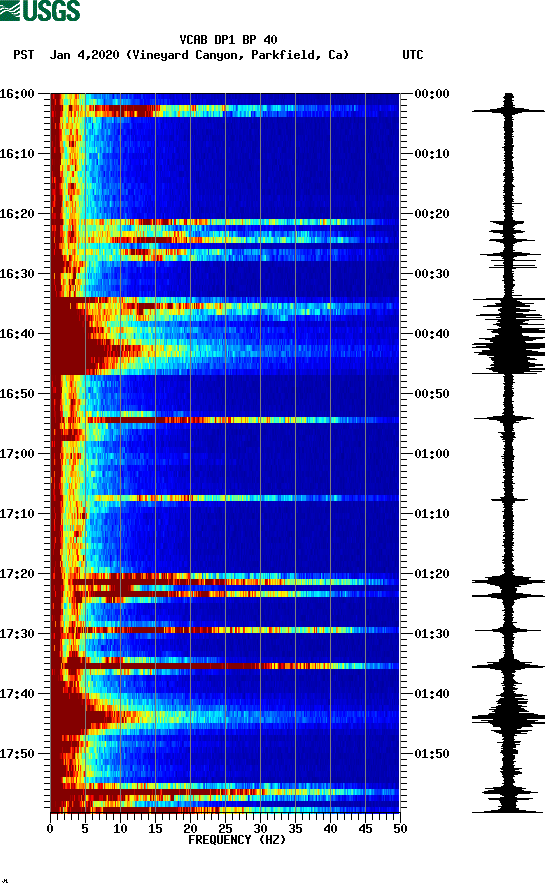Click the 16:30 PST time label
This screenshot has height=892, width=552.
[17, 274]
